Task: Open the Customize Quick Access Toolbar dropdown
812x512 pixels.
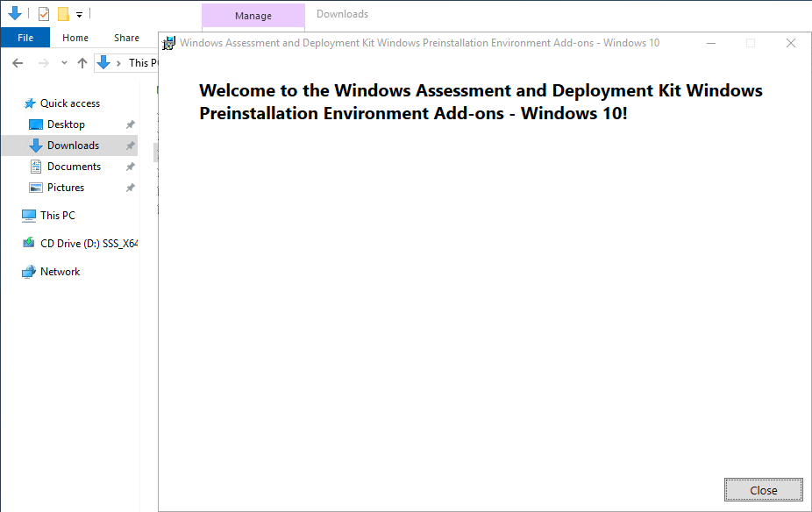Action: click(x=79, y=15)
